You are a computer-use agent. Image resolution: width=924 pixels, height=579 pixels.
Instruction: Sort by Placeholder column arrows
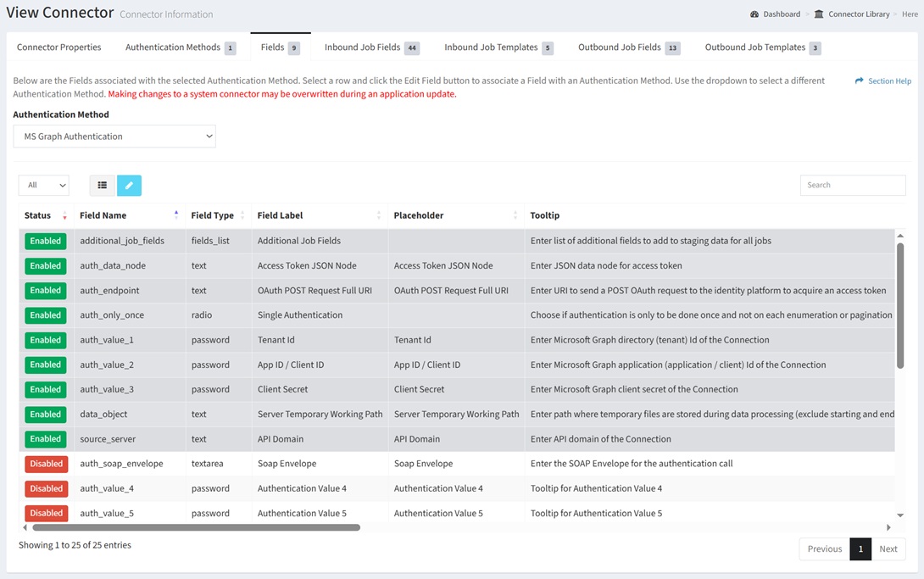[x=515, y=215]
